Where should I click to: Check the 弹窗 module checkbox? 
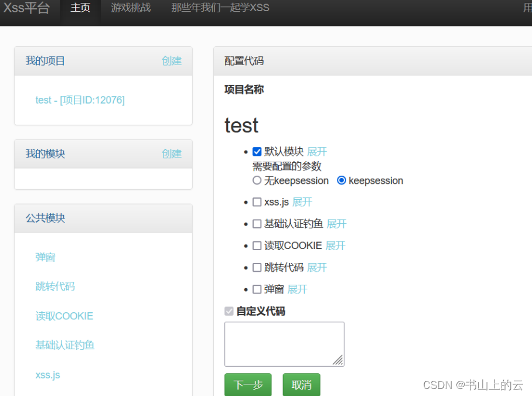[x=257, y=289]
